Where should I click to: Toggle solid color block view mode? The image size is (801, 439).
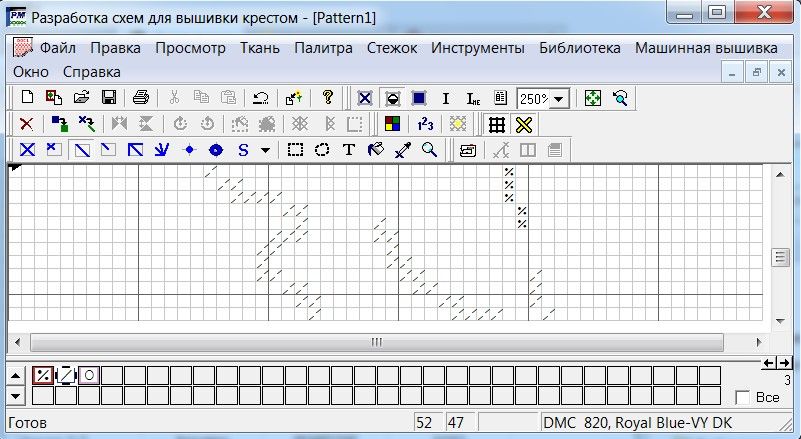tap(418, 98)
